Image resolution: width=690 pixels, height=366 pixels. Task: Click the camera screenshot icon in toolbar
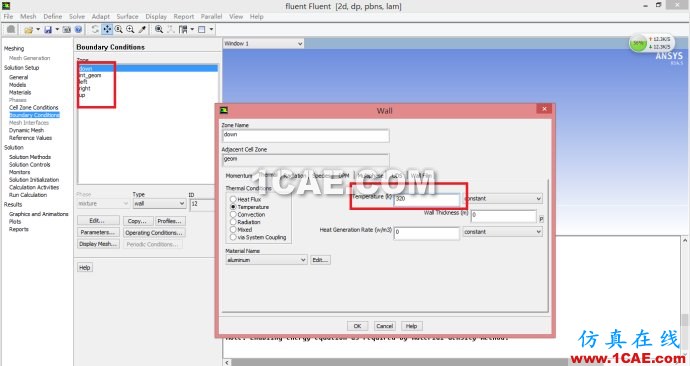[66, 29]
